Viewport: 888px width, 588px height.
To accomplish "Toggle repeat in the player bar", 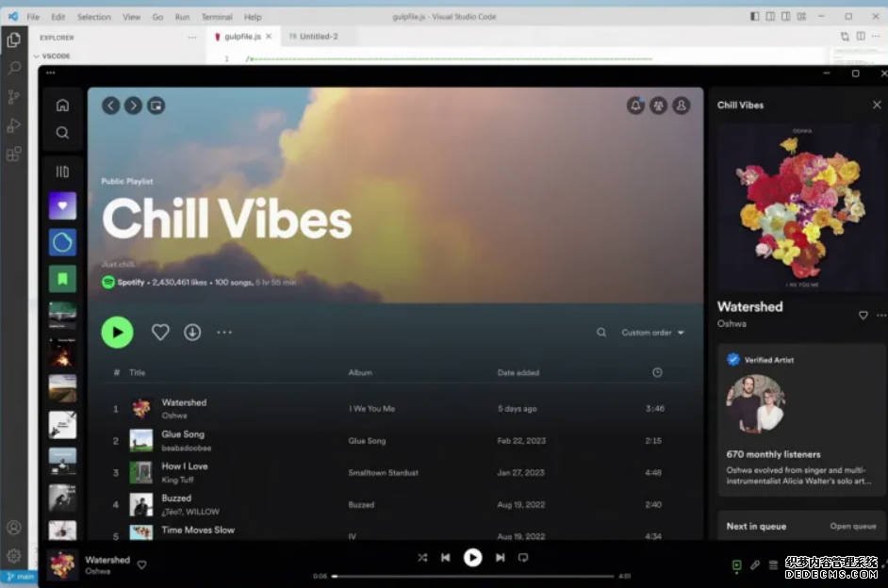I will click(x=523, y=558).
